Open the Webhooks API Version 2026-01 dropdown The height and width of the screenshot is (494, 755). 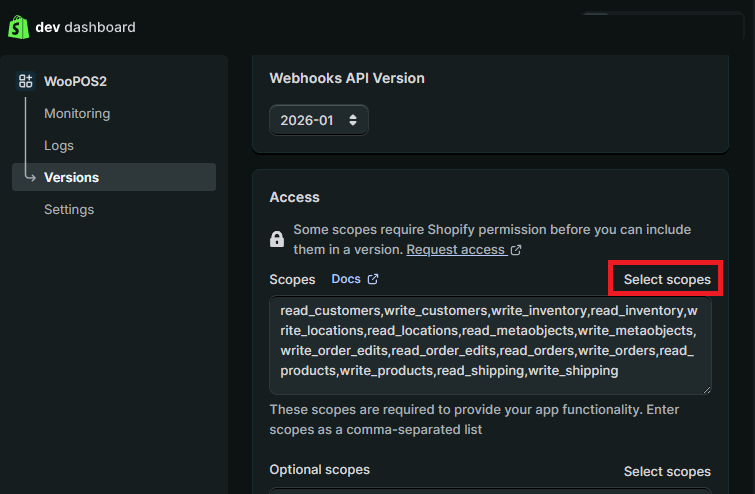tap(318, 120)
